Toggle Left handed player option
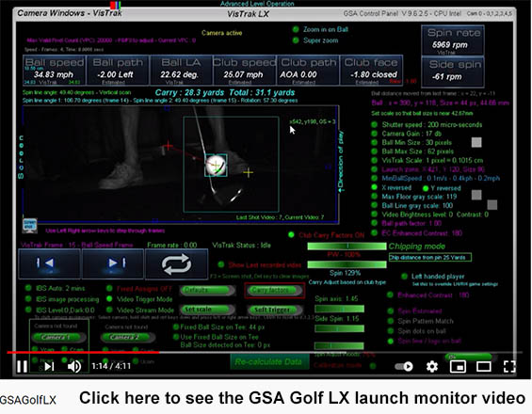The width and height of the screenshot is (532, 414). [x=405, y=277]
